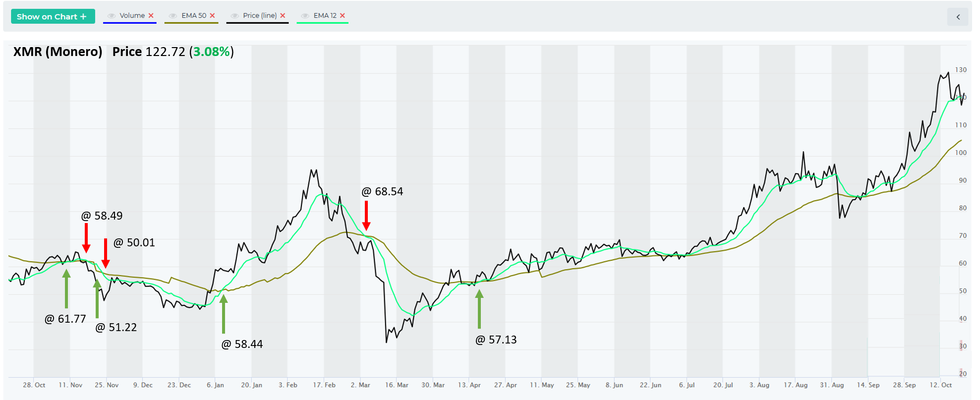The image size is (980, 400).
Task: Click the 20. Jul date axis label
Action: pos(723,385)
